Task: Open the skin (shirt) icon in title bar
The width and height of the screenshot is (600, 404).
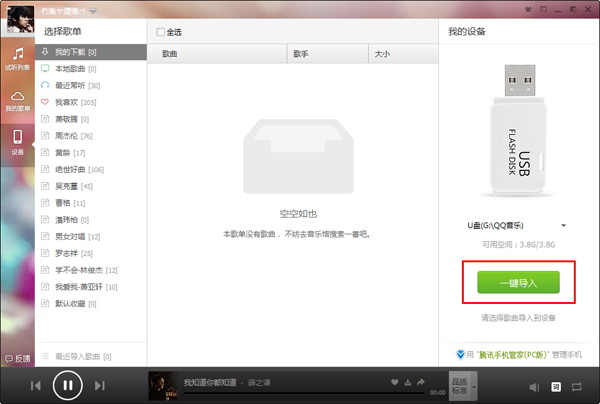Action: tap(528, 9)
